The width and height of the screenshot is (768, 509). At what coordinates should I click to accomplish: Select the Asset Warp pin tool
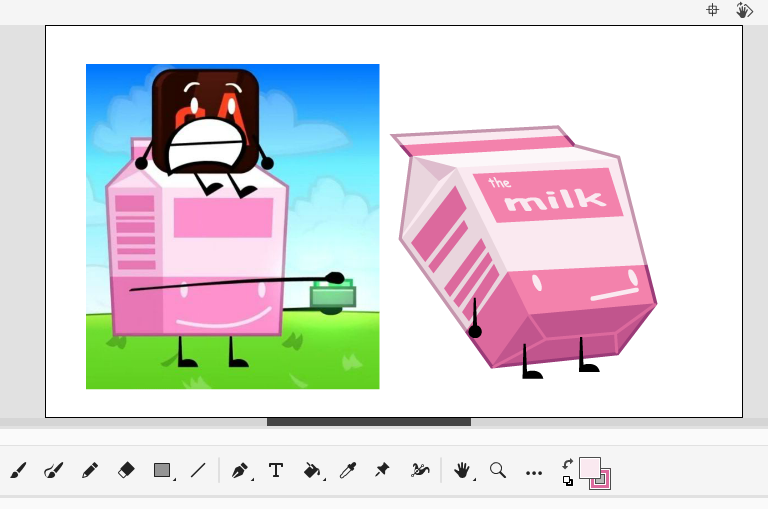[x=382, y=470]
